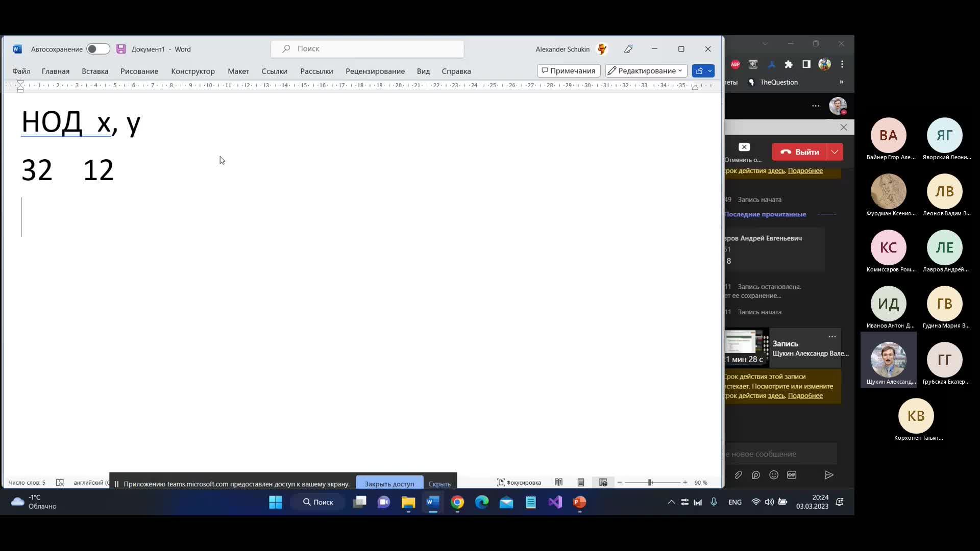Click the 90 % zoom level

701,483
